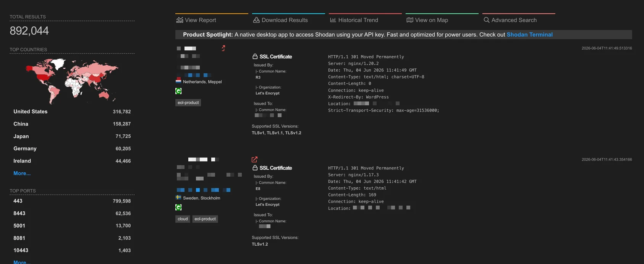
Task: Click the port 443 count 799,598
Action: pyautogui.click(x=122, y=201)
